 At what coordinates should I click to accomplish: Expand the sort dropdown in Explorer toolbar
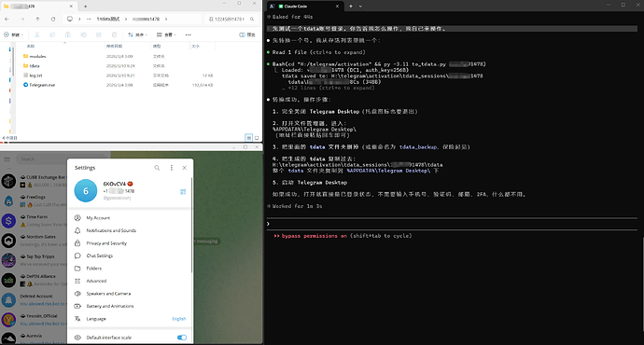coord(137,34)
